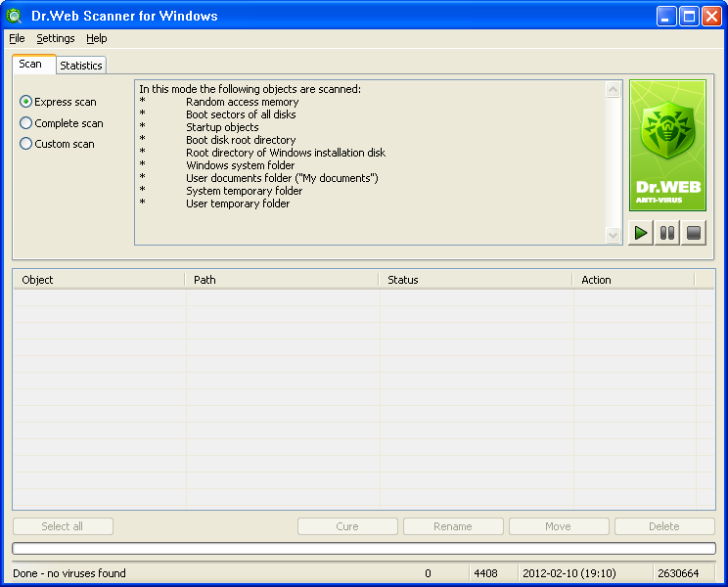Close the Dr.Web Scanner window

(711, 17)
